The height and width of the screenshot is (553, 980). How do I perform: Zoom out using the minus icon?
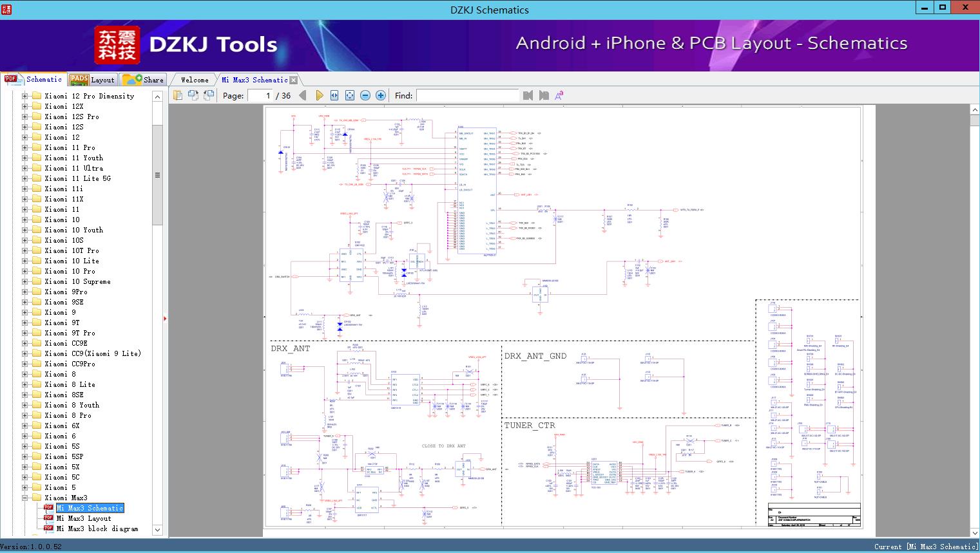pyautogui.click(x=365, y=95)
